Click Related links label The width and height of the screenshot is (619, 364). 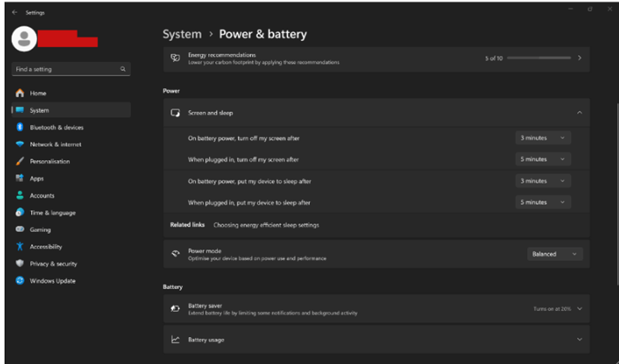[x=187, y=224]
